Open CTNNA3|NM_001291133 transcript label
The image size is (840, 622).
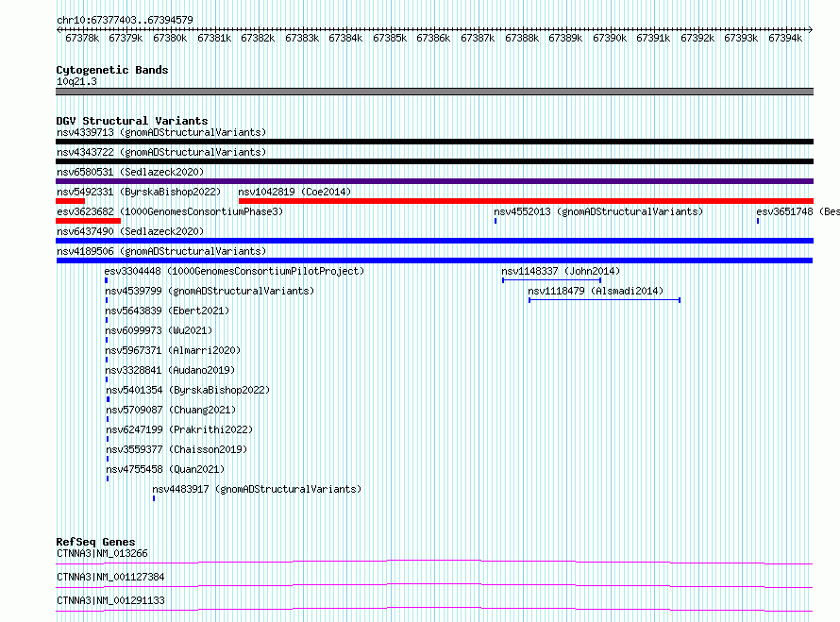(x=110, y=600)
